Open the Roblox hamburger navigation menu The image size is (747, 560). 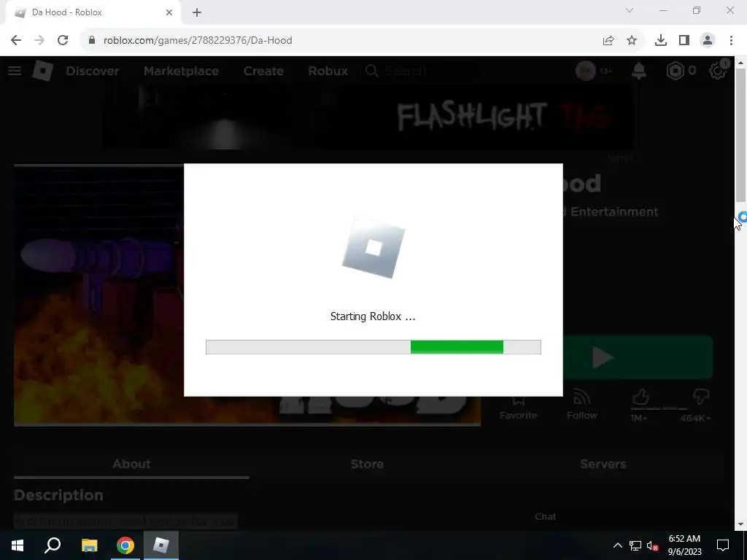(x=15, y=71)
